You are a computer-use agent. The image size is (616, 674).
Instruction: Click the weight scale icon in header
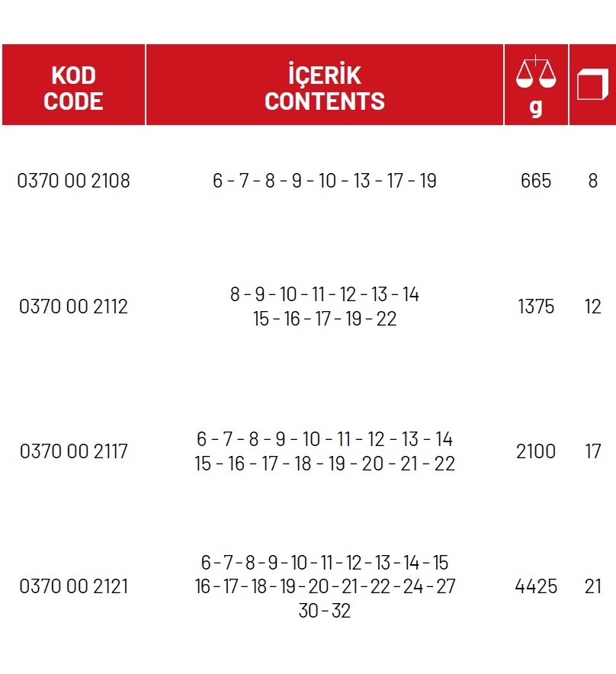tap(536, 72)
